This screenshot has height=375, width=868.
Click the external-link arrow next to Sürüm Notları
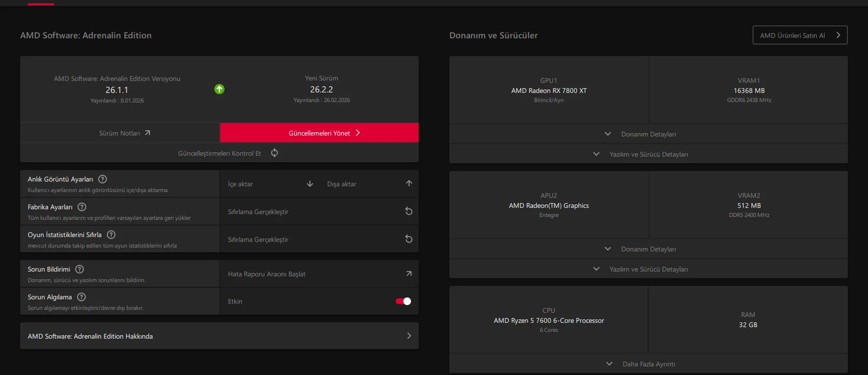pyautogui.click(x=148, y=133)
